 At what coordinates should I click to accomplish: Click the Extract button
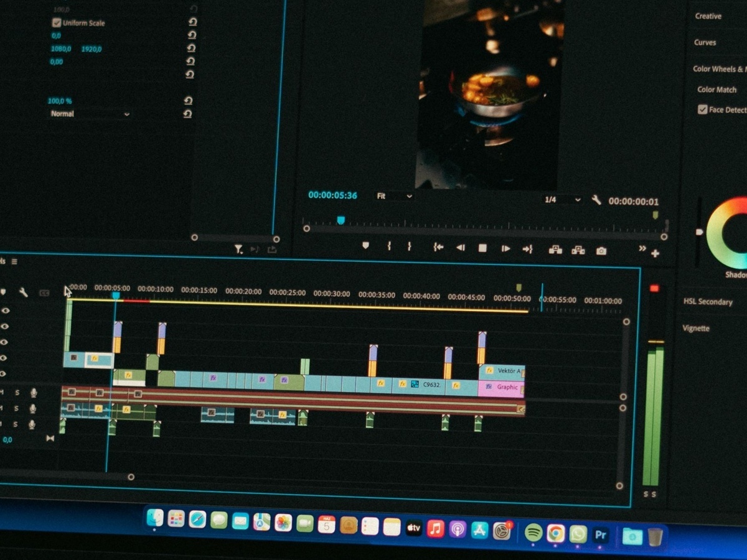click(578, 250)
